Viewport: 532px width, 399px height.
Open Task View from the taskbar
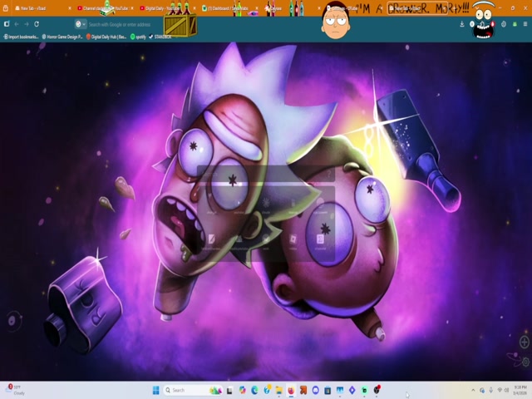pyautogui.click(x=229, y=390)
